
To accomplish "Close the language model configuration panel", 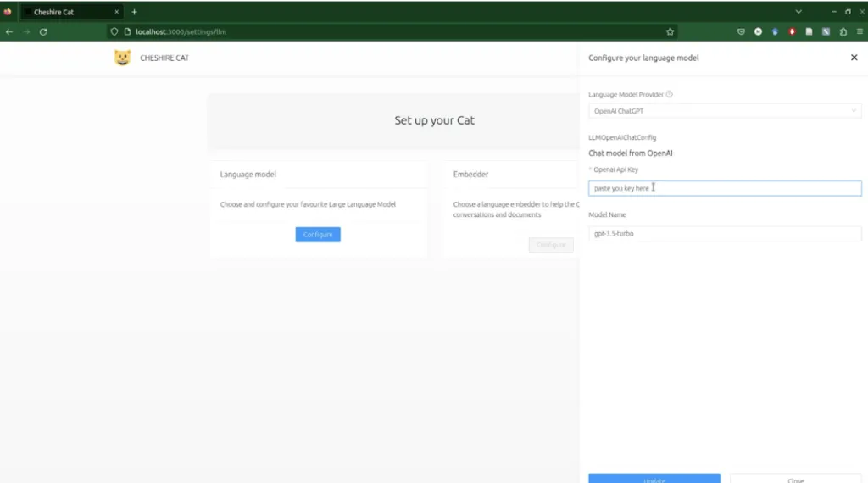I will 854,58.
